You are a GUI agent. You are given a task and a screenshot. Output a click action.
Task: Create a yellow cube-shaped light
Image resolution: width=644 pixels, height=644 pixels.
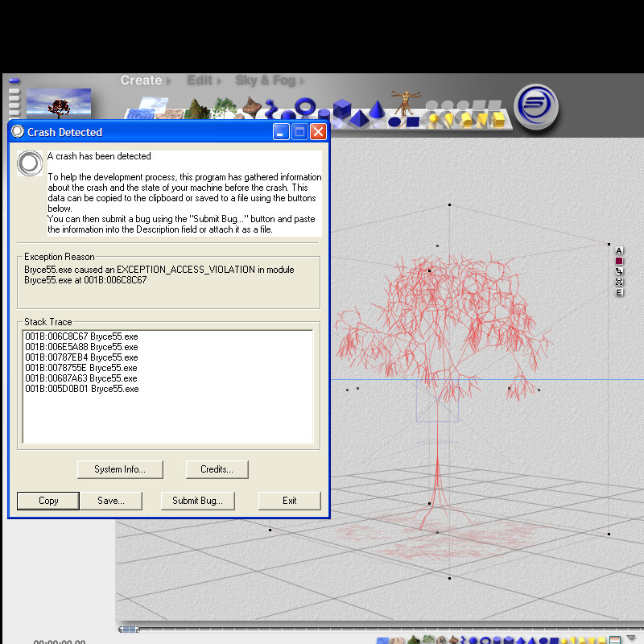click(x=498, y=120)
